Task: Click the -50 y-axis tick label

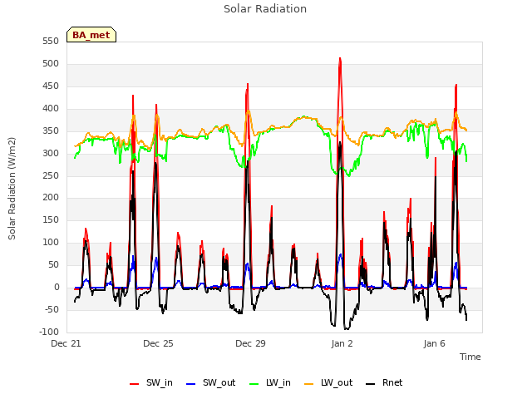Action: point(52,310)
